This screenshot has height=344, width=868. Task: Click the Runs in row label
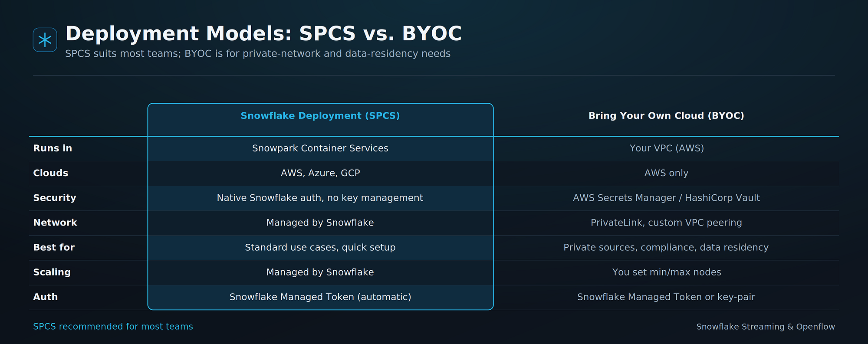click(53, 148)
